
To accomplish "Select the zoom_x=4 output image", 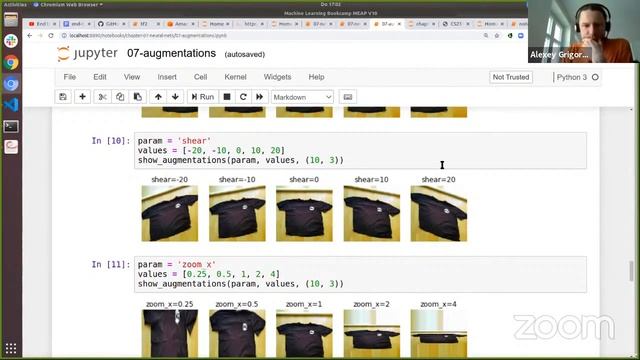I will pyautogui.click(x=439, y=334).
